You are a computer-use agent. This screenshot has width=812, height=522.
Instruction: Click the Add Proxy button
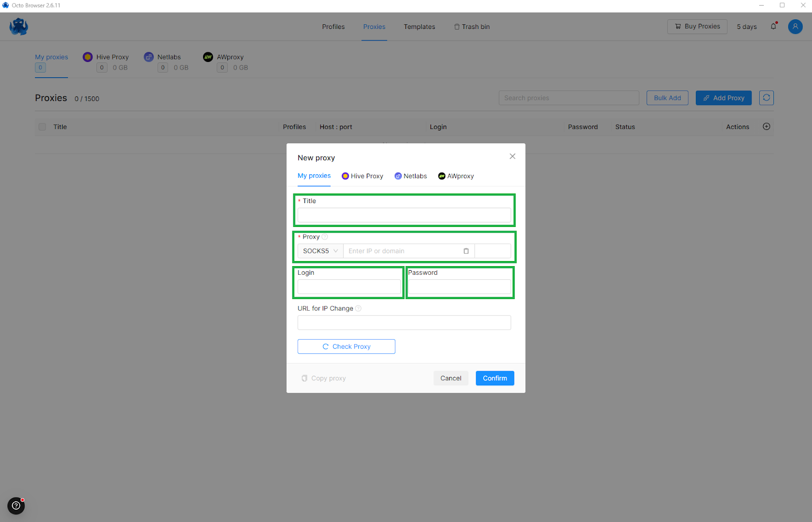724,98
